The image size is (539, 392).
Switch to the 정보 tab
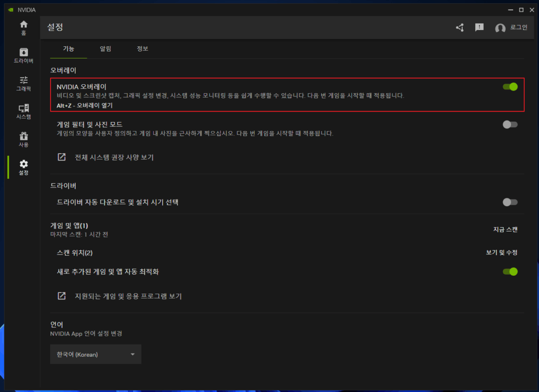pos(142,49)
